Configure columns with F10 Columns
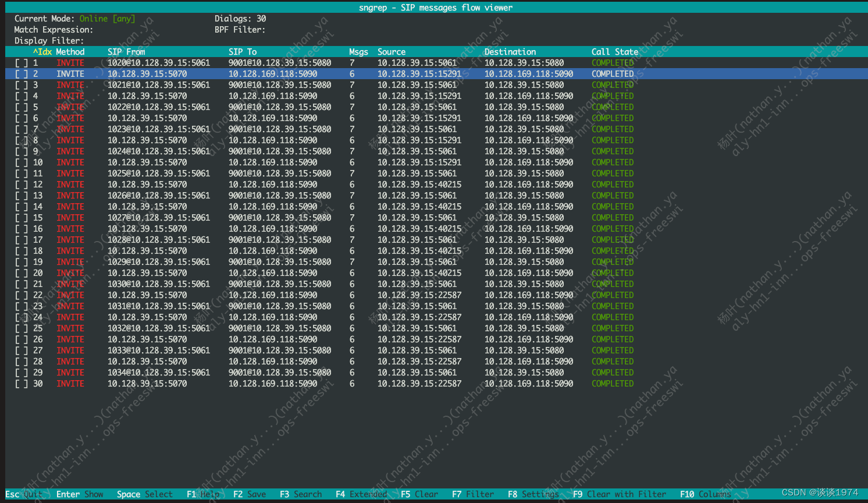Screen dimensions: 868x503 [x=705, y=494]
